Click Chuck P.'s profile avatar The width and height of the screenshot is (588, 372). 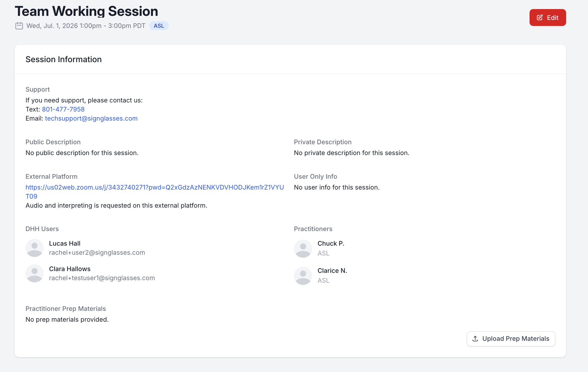click(x=303, y=249)
